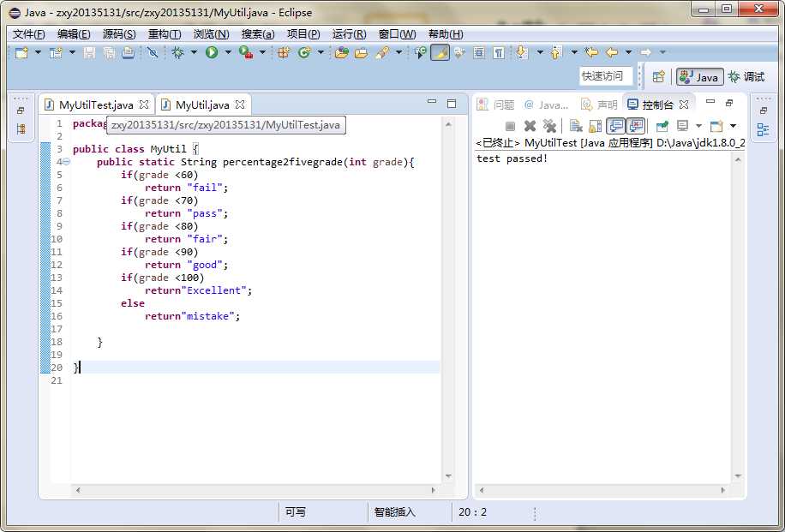Viewport: 785px width, 532px height.
Task: Click the Save All icon
Action: coord(109,52)
